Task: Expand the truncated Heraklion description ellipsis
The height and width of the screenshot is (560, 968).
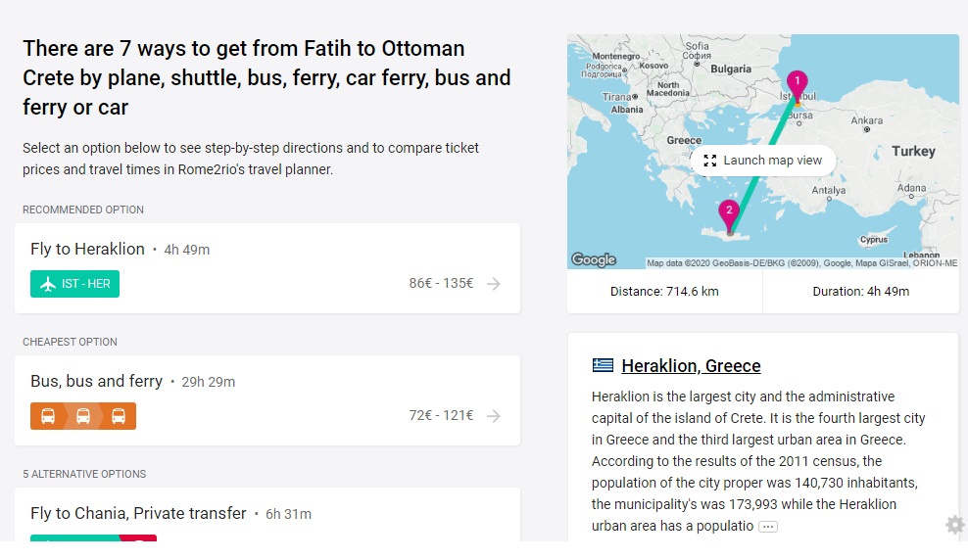Action: 768,527
